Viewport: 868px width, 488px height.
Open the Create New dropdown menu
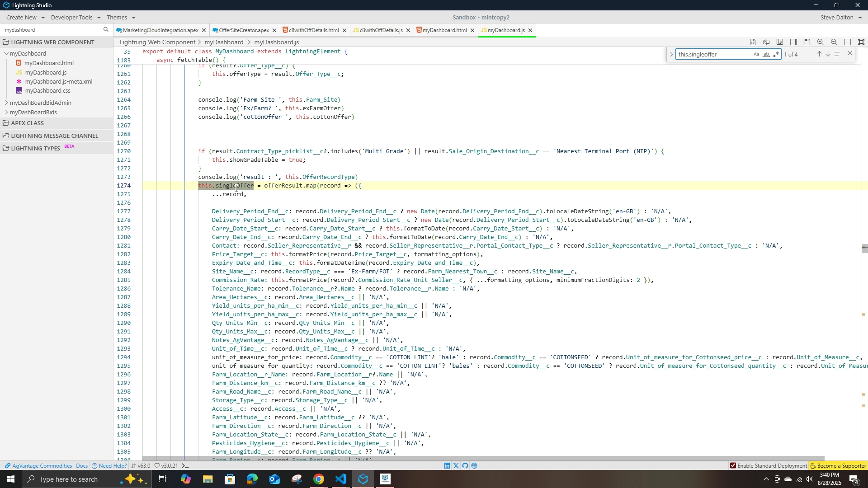coord(25,17)
